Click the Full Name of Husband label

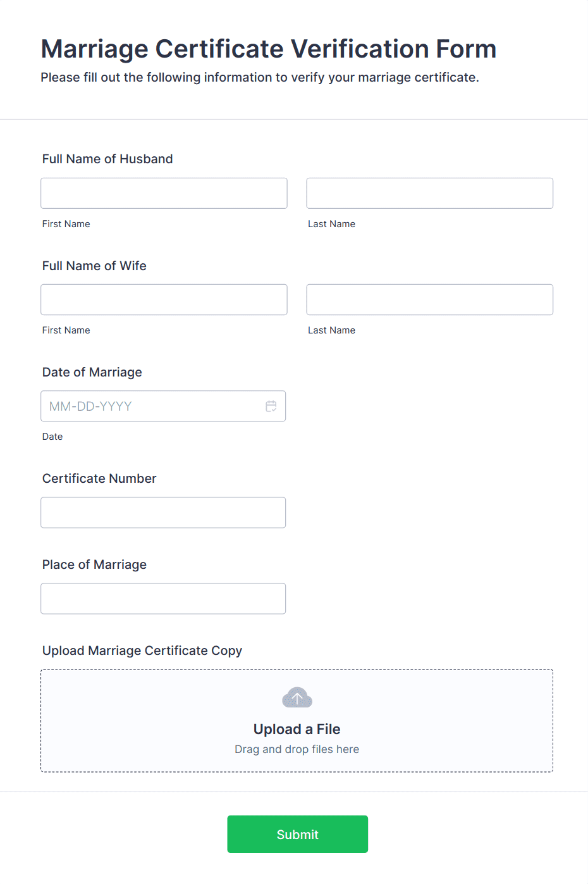pyautogui.click(x=107, y=159)
